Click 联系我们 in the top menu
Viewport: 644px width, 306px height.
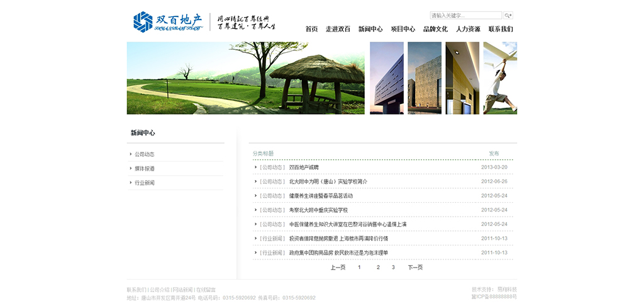[501, 29]
